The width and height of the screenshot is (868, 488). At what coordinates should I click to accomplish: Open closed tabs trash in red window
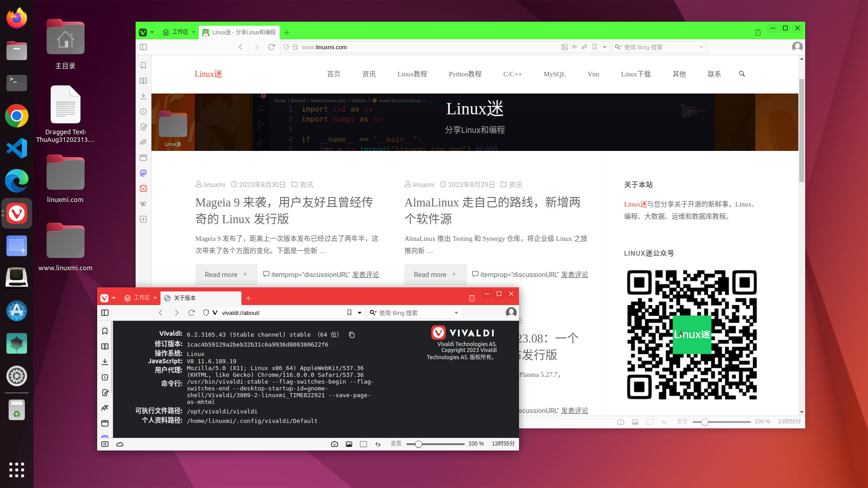472,298
